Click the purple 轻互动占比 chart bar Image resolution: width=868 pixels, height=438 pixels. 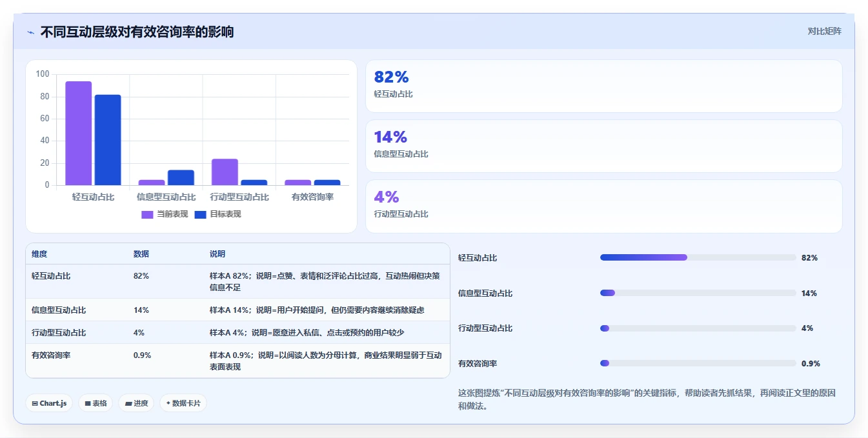79,134
